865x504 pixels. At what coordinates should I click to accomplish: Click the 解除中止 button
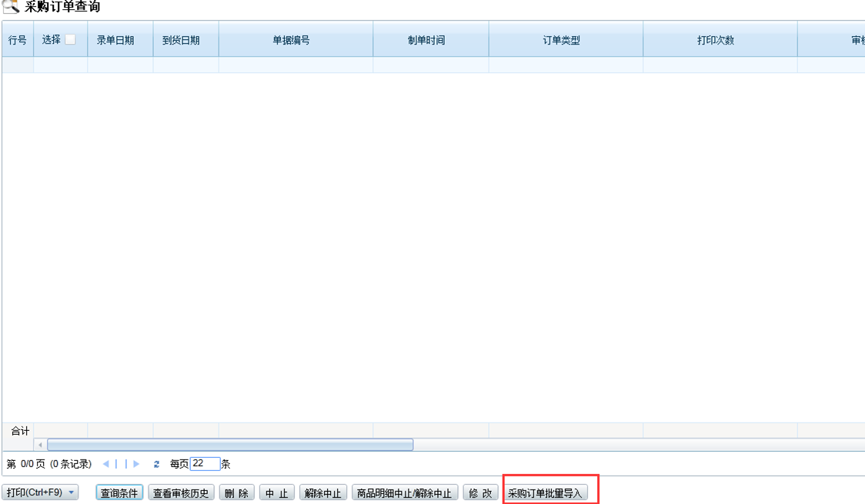pos(322,492)
